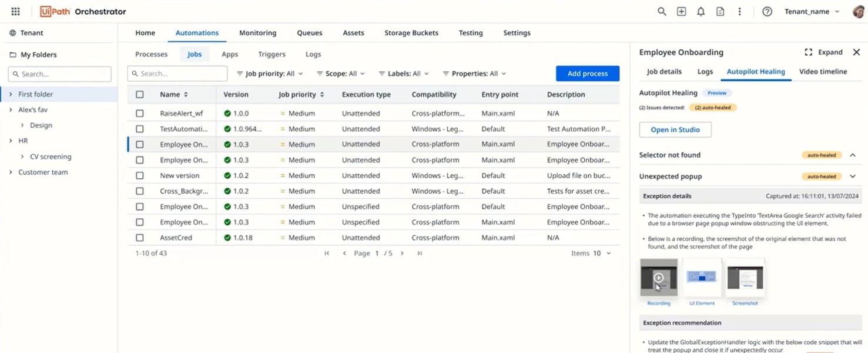This screenshot has width=868, height=353.
Task: Open the Assets tab
Action: (x=353, y=33)
